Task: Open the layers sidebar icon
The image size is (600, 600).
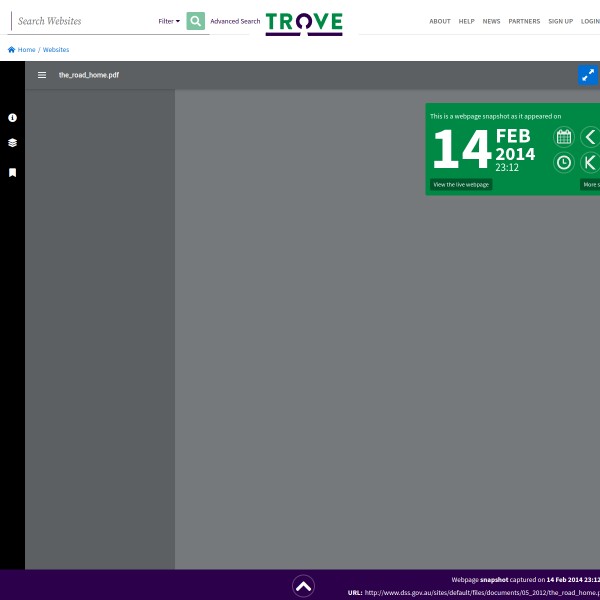Action: [12, 143]
